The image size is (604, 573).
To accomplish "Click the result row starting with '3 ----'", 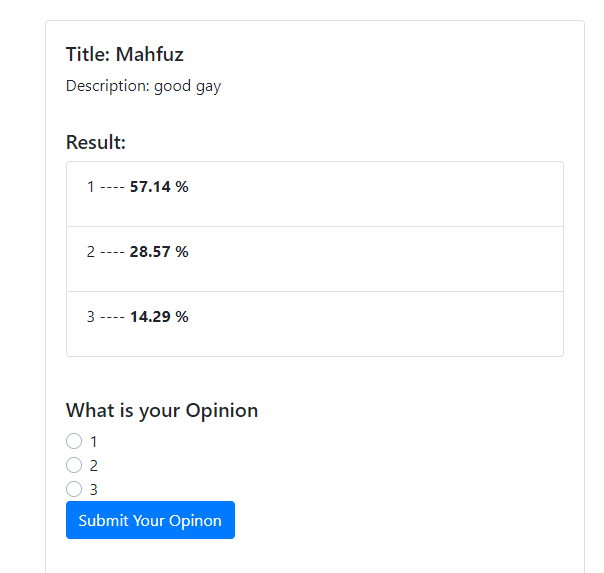I will (x=314, y=324).
